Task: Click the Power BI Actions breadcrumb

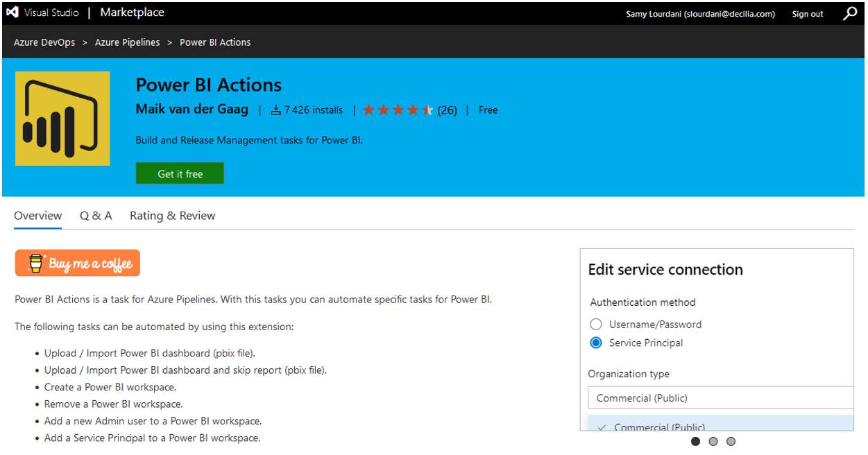Action: coord(215,42)
